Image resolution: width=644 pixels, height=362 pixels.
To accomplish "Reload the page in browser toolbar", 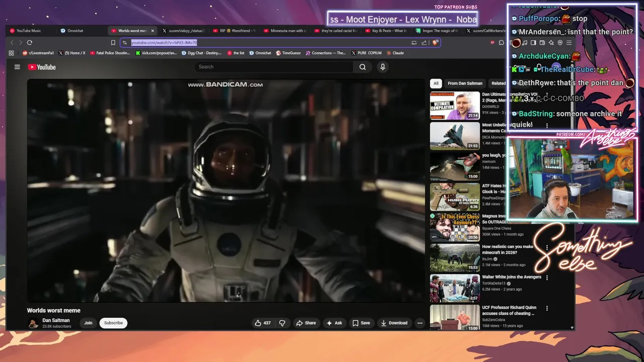I will (30, 43).
